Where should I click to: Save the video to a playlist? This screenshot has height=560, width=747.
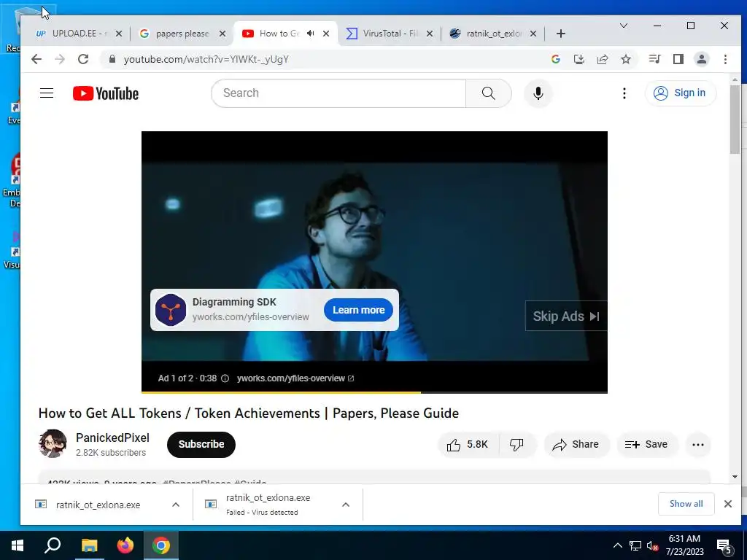(x=646, y=444)
